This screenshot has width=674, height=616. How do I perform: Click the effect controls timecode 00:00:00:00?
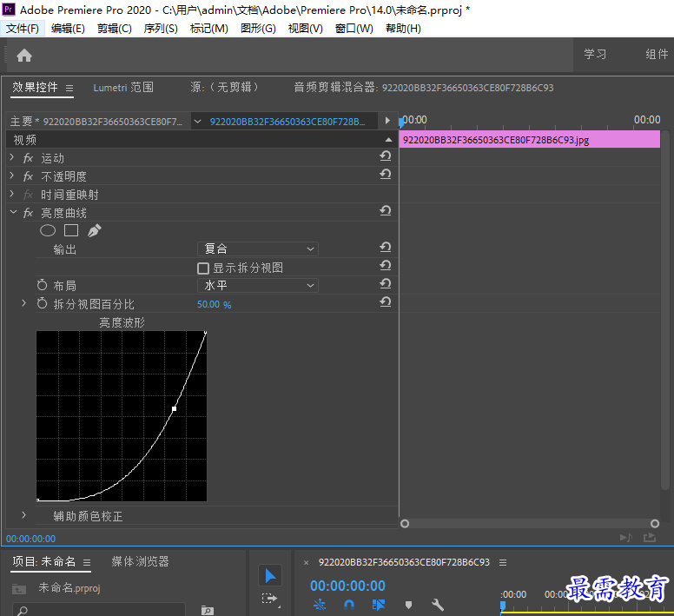point(30,539)
